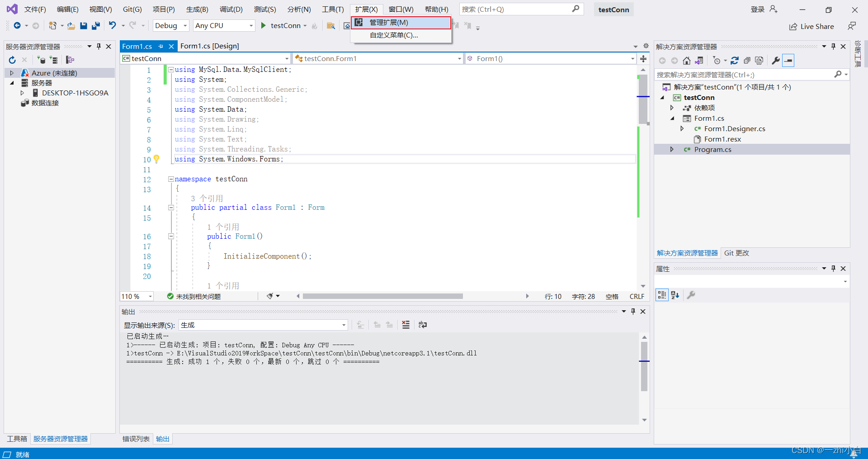Viewport: 868px width, 459px height.
Task: Switch to Form1.cs [Design] tab
Action: coord(209,46)
